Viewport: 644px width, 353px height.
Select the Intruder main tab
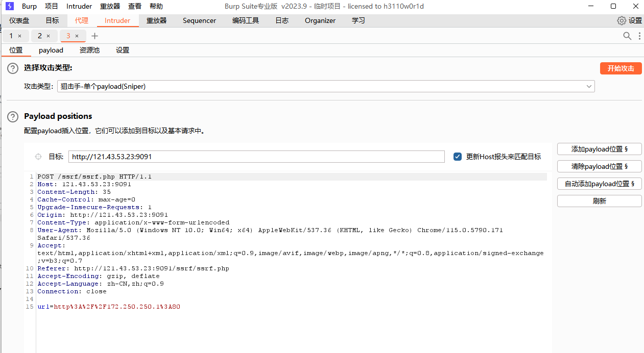(x=117, y=20)
